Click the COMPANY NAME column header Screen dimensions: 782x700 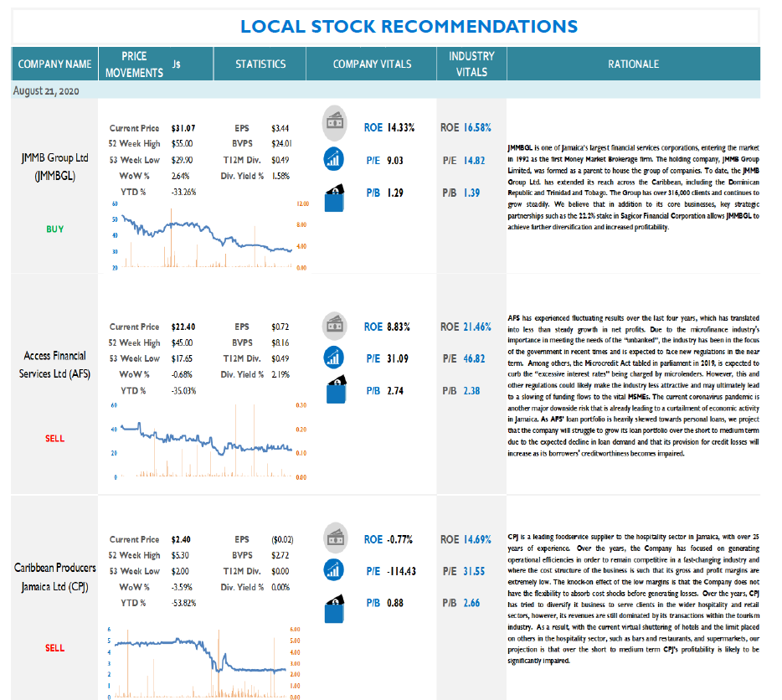(x=55, y=64)
